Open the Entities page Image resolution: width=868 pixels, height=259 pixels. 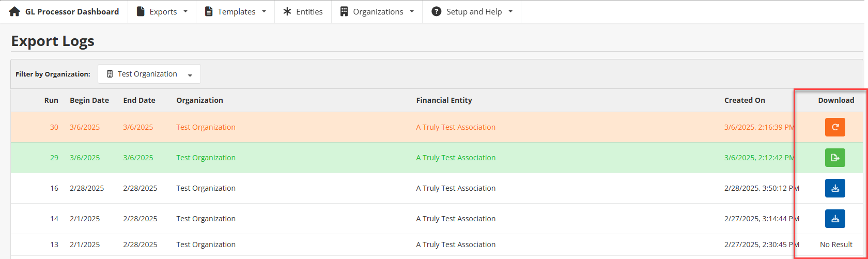coord(309,11)
